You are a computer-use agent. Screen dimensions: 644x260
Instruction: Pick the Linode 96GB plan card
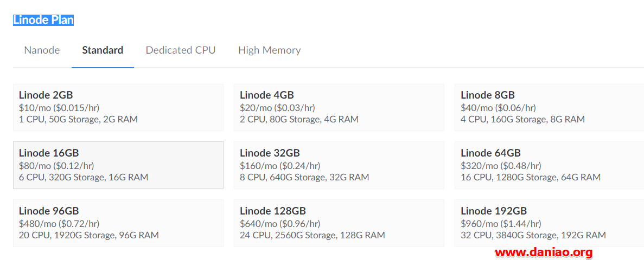(118, 223)
